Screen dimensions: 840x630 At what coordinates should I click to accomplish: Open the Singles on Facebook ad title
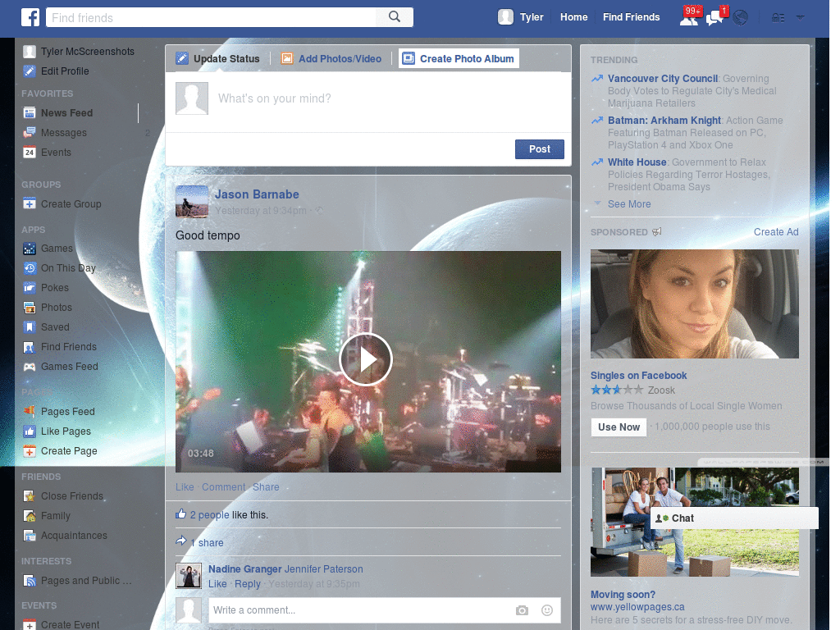[638, 376]
